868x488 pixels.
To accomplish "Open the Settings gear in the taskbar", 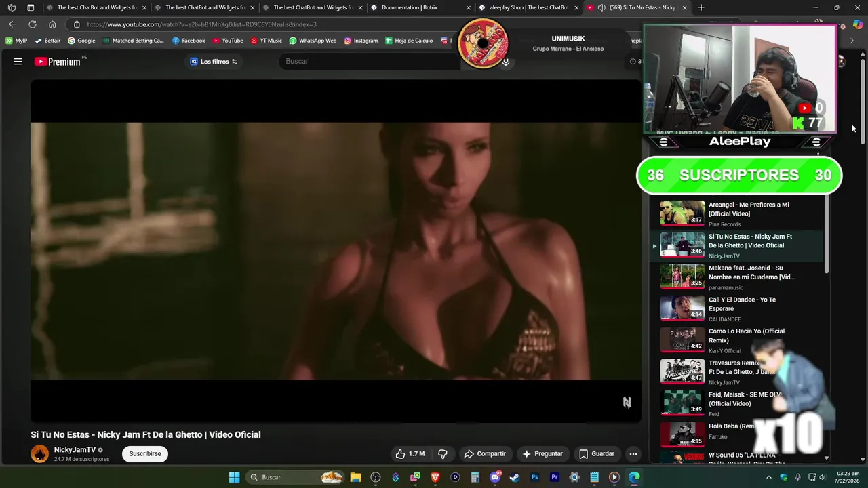I will (574, 477).
